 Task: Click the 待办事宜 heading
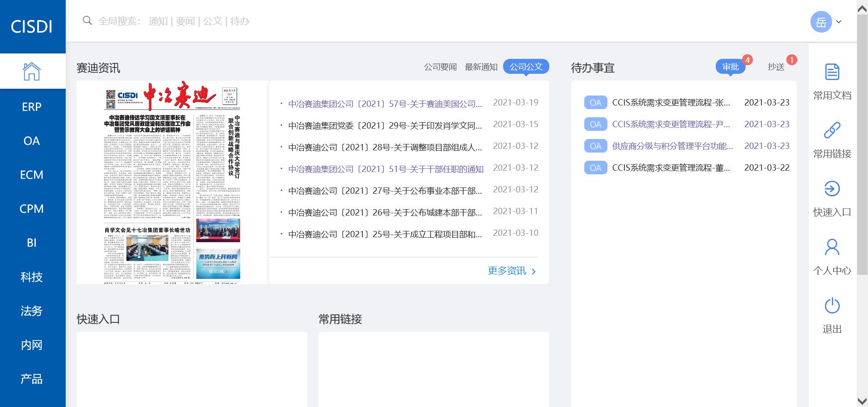(593, 68)
